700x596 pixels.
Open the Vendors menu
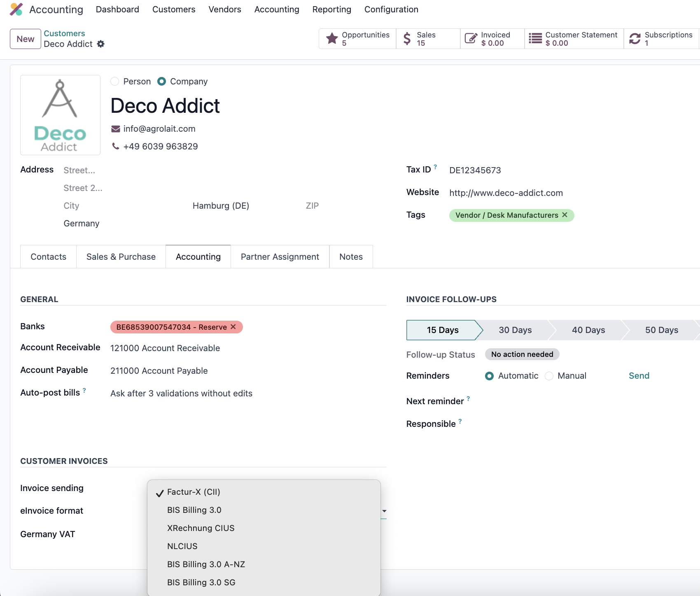click(225, 9)
